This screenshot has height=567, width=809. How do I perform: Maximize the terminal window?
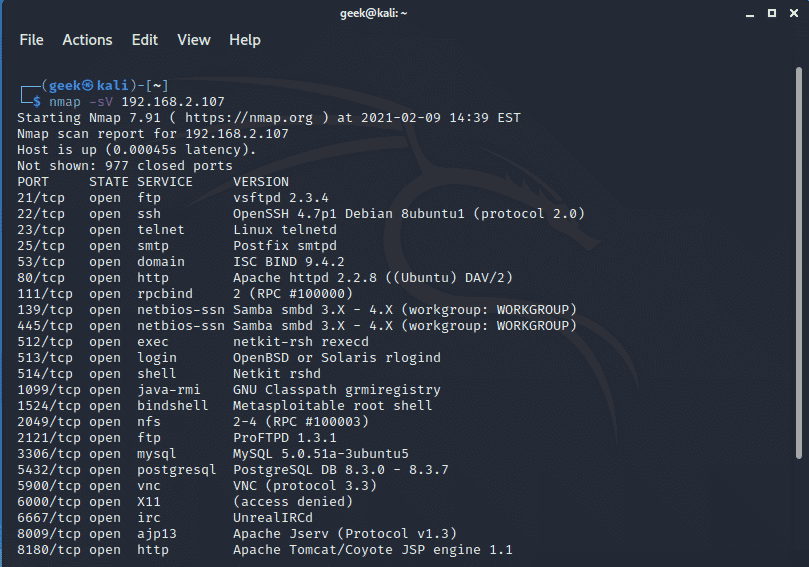(772, 13)
